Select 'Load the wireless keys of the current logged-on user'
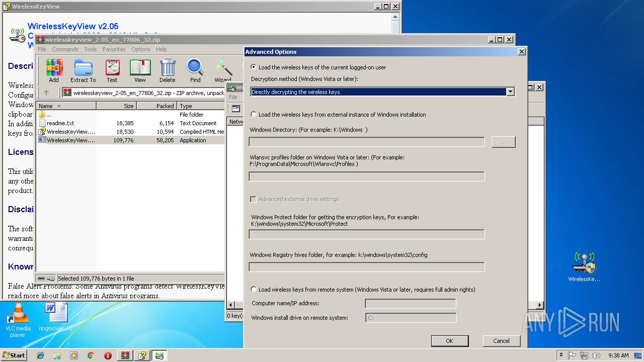 tap(253, 67)
